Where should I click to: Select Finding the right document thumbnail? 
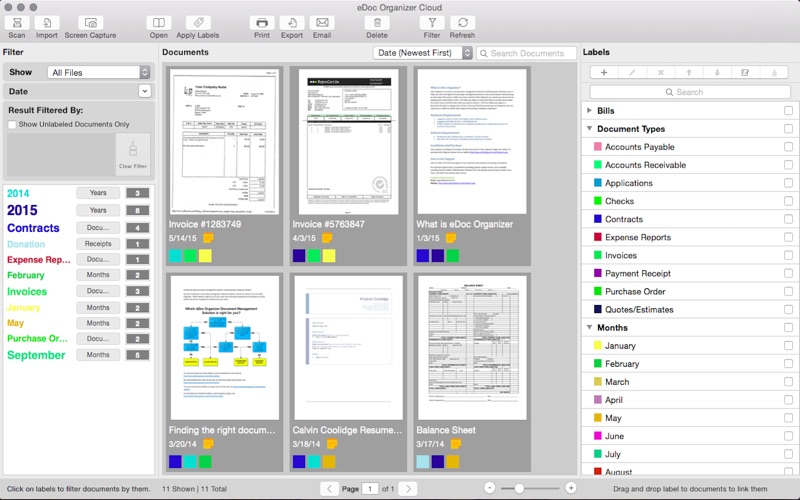point(224,347)
